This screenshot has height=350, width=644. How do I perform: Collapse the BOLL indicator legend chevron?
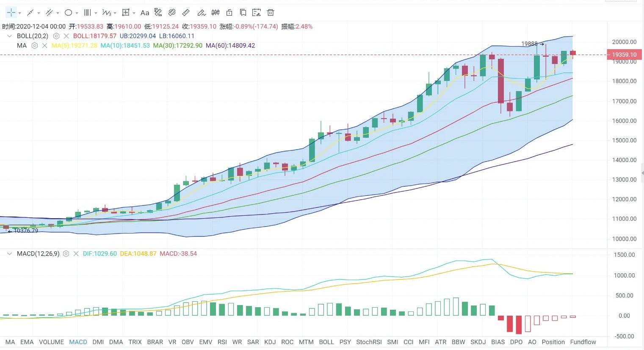click(x=9, y=36)
